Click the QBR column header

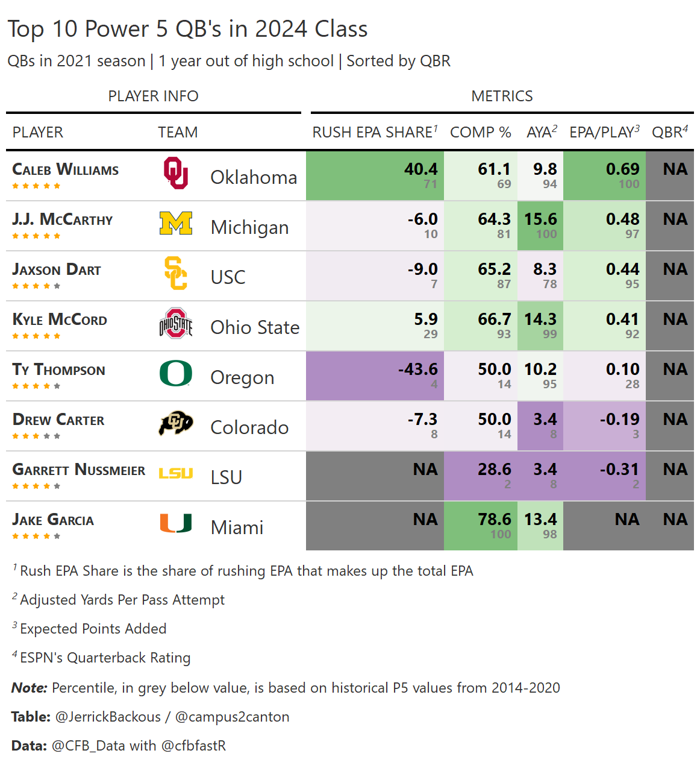(669, 132)
